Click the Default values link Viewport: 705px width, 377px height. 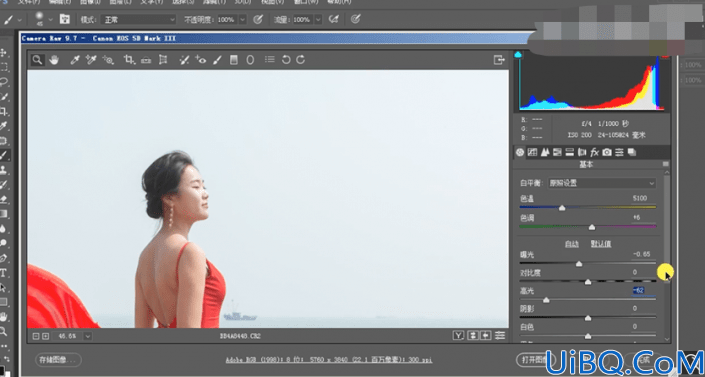click(601, 244)
